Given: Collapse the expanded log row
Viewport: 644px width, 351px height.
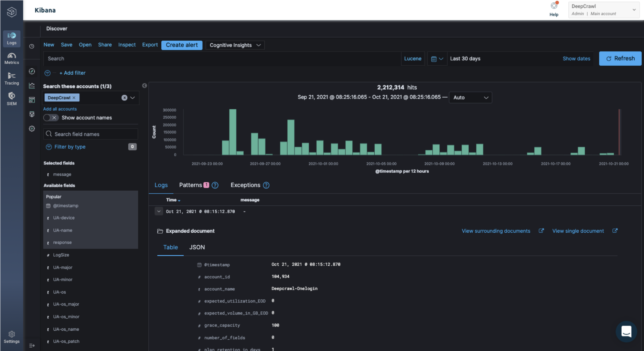Looking at the screenshot, I should tap(159, 211).
